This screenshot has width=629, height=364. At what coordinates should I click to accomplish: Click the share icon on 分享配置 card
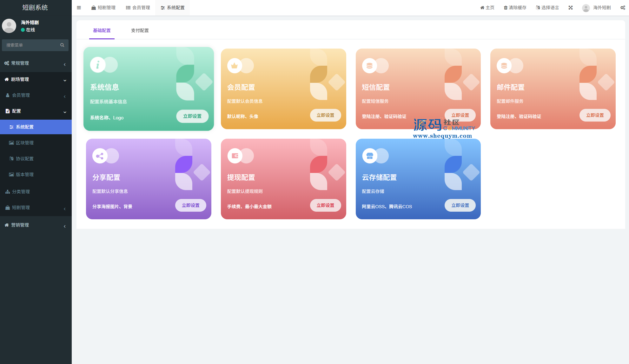point(100,156)
